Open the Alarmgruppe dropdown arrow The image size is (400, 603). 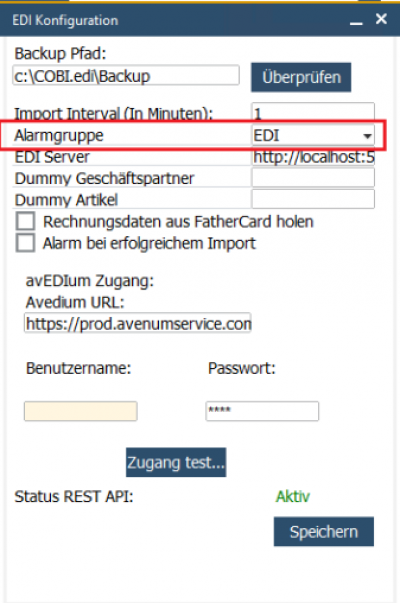click(x=367, y=136)
